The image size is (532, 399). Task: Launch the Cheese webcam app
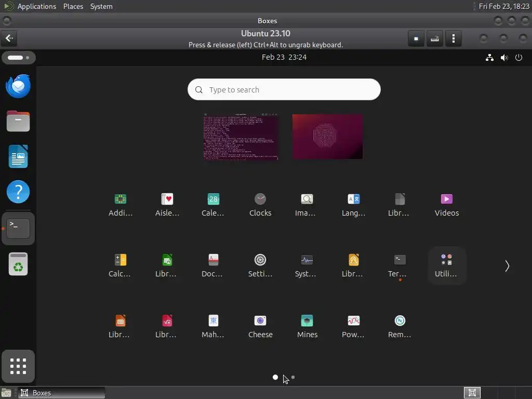coord(260,326)
